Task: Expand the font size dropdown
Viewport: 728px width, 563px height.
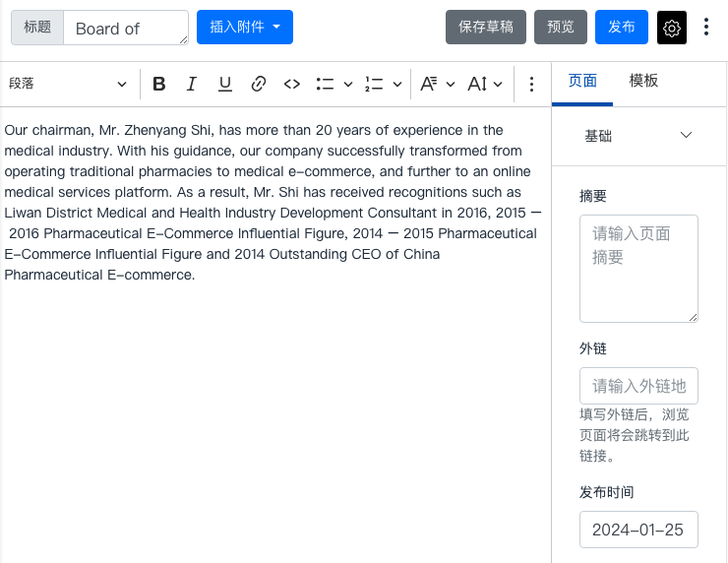Action: (485, 85)
